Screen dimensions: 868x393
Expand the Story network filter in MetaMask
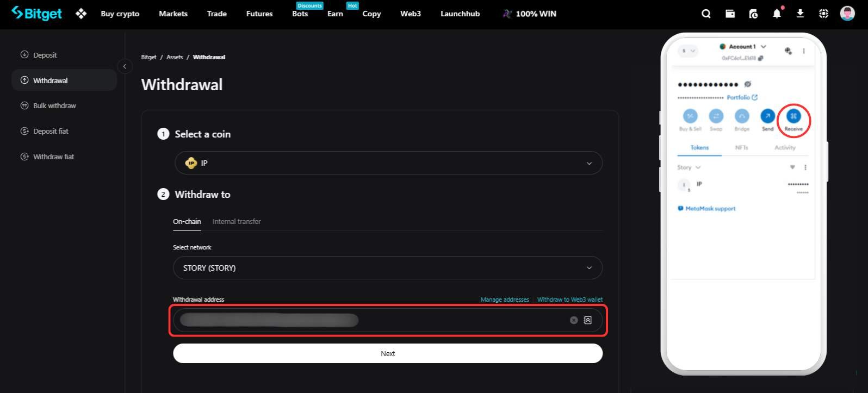[x=689, y=167]
